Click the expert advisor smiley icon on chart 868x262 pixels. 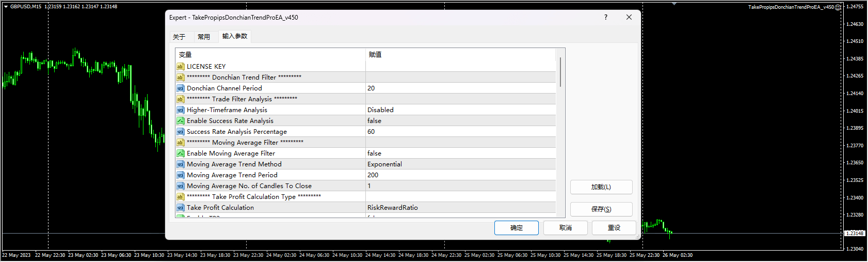click(838, 7)
